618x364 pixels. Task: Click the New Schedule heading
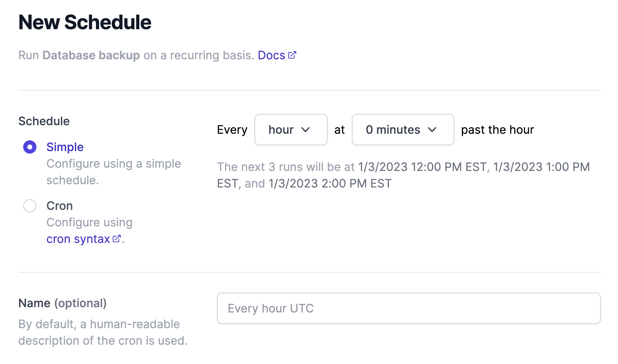(x=85, y=22)
